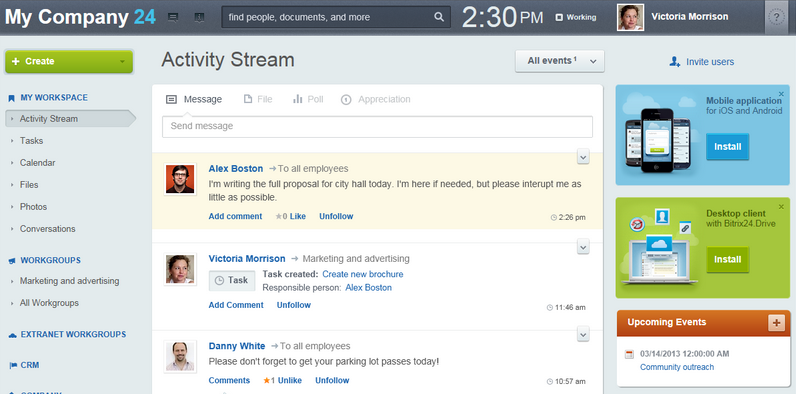The width and height of the screenshot is (802, 394).
Task: Open Calendar in the sidebar
Action: click(37, 163)
